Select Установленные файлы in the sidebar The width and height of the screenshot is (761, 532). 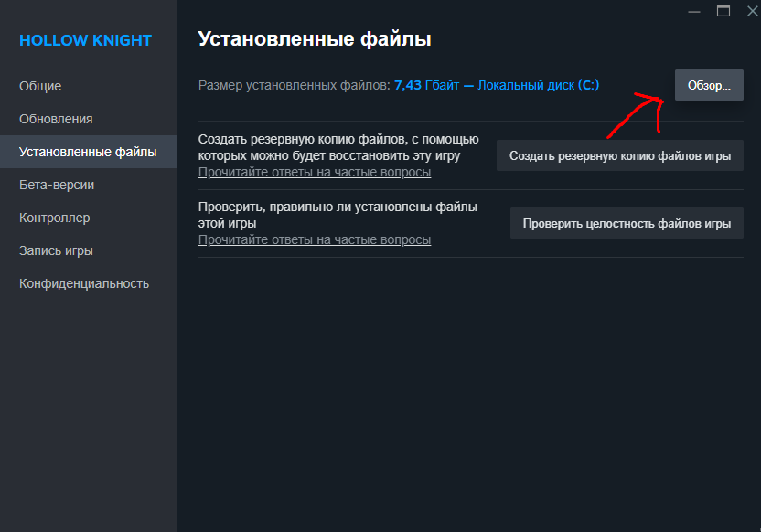tap(88, 152)
